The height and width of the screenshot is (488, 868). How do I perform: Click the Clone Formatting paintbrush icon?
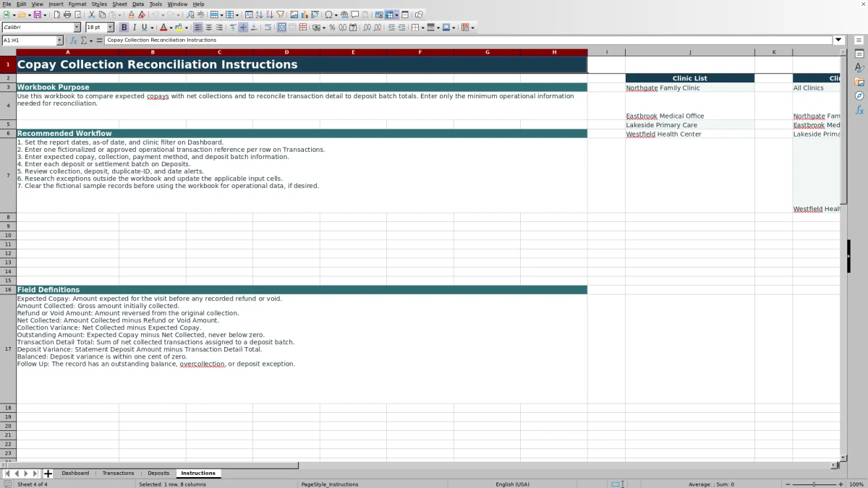(x=131, y=14)
